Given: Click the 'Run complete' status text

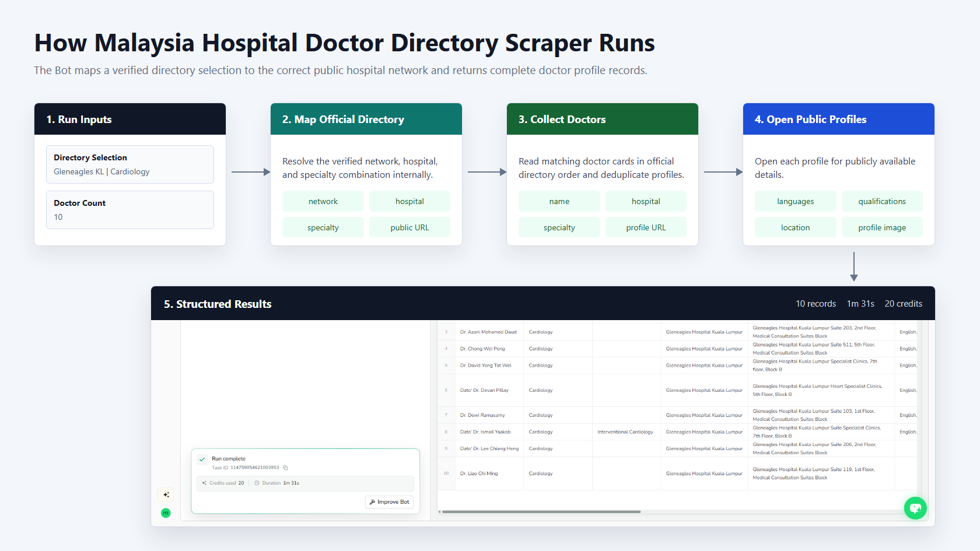Looking at the screenshot, I should click(x=229, y=459).
